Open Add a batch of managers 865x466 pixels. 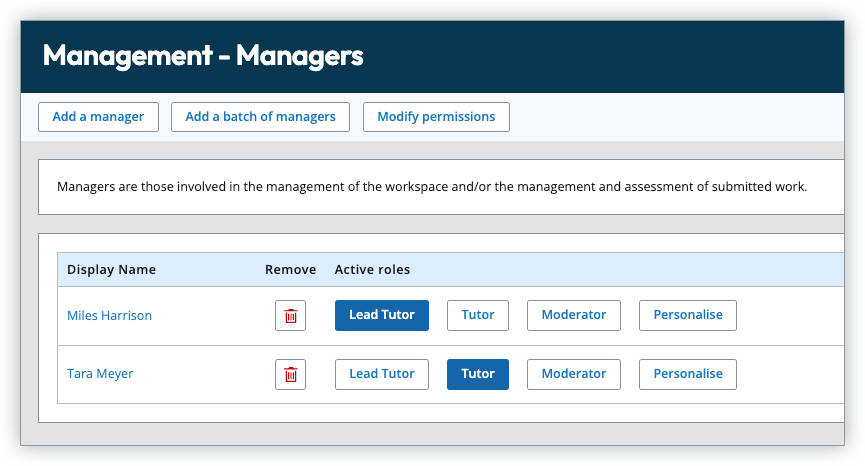[x=260, y=117]
